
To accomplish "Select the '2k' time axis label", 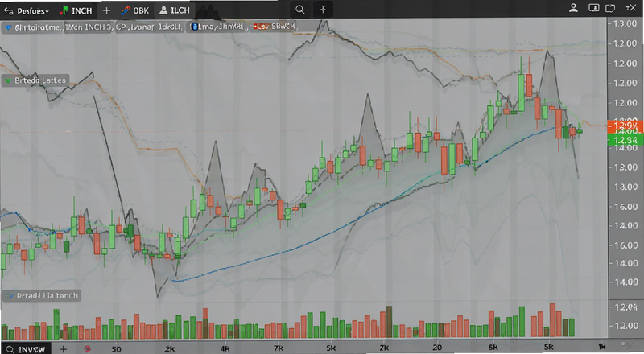I will point(170,349).
